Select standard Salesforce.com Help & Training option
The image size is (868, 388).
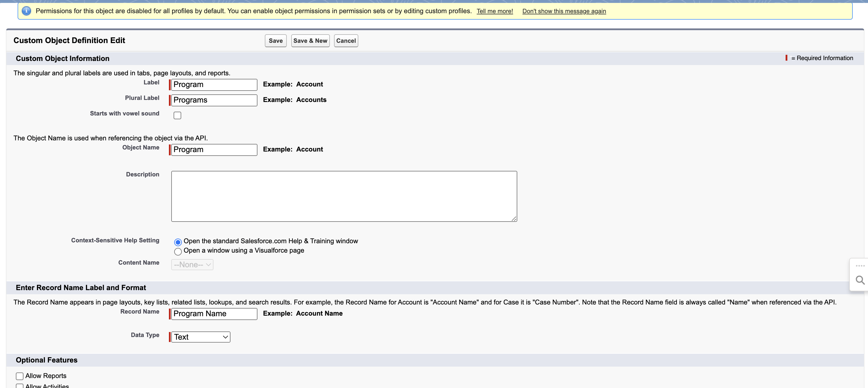tap(178, 242)
